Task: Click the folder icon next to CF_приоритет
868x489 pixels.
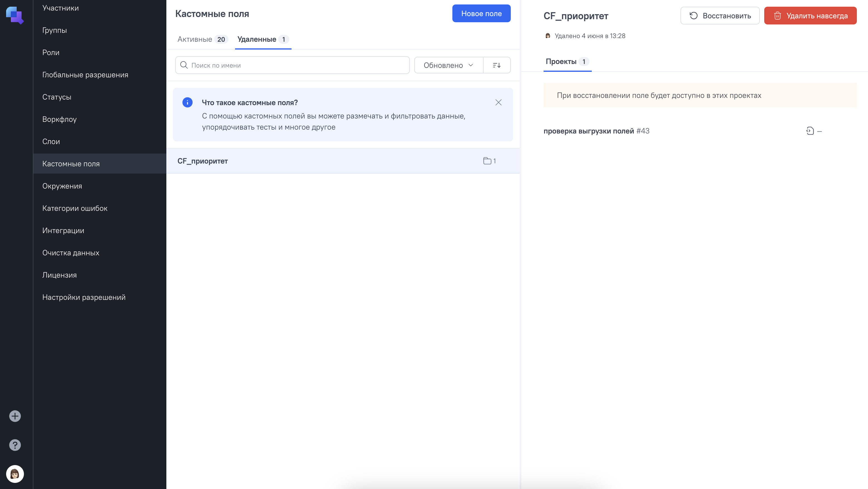Action: [x=487, y=160]
